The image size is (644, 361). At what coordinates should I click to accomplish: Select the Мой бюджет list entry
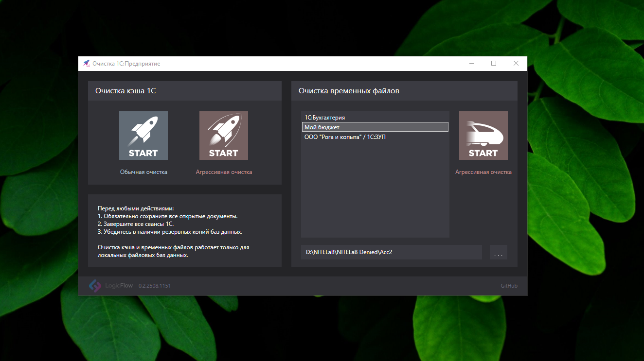[x=375, y=127]
